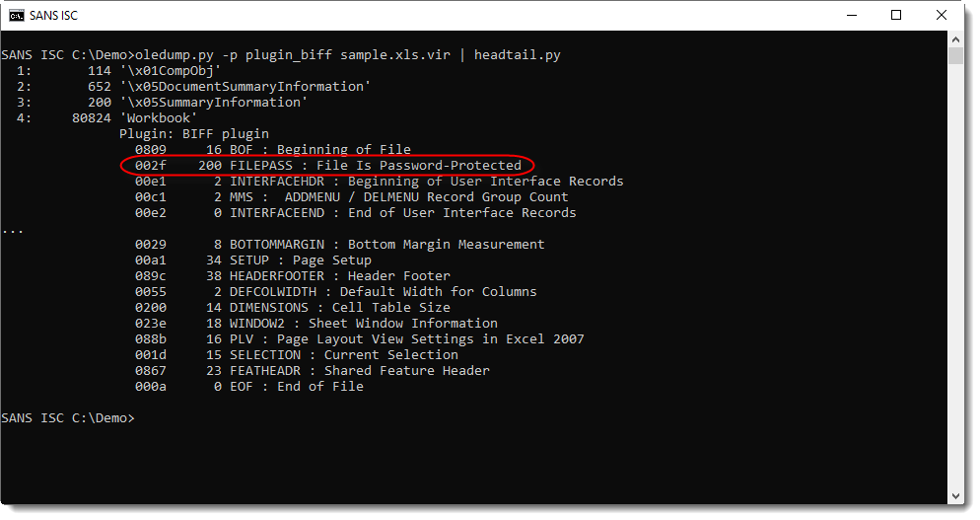The image size is (980, 520).
Task: Click the SANS ISC title text
Action: 54,16
